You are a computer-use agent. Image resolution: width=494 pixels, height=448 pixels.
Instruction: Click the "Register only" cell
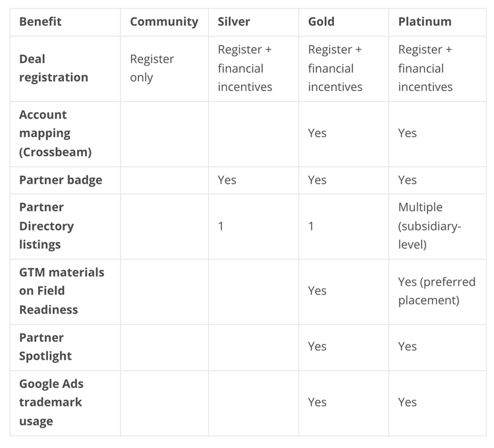click(x=152, y=69)
